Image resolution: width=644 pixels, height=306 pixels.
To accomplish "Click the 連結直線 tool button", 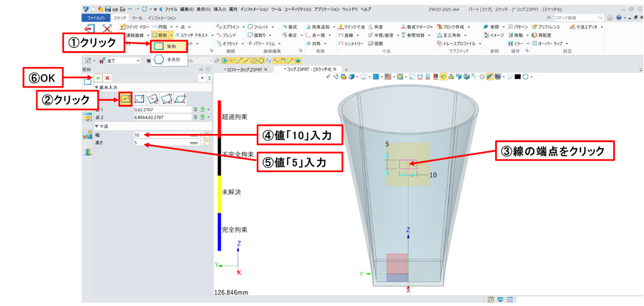I will click(x=135, y=35).
